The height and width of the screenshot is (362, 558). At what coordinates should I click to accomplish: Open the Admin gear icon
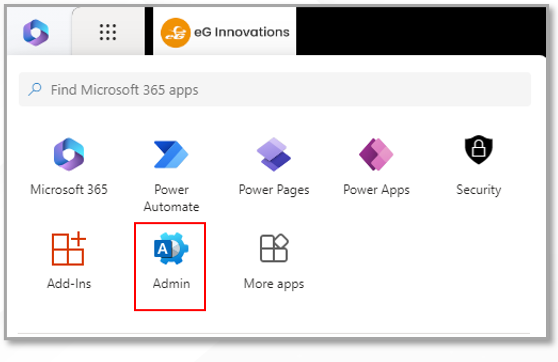171,248
